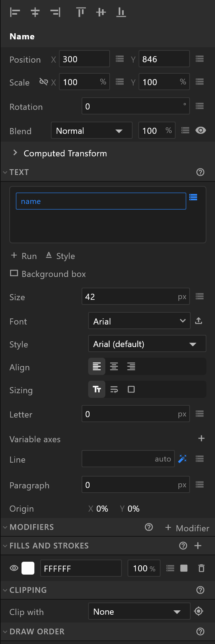This screenshot has height=644, width=215.
Task: Set text align right
Action: (x=131, y=366)
